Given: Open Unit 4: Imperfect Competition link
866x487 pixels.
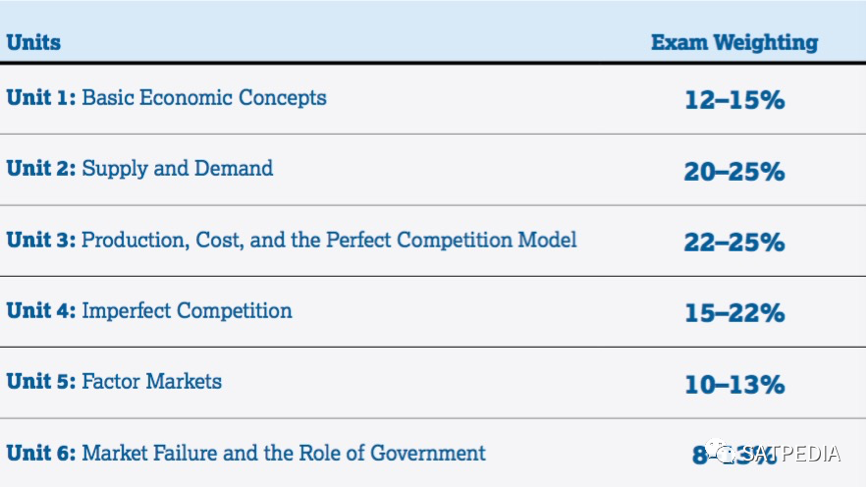Looking at the screenshot, I should click(x=149, y=311).
